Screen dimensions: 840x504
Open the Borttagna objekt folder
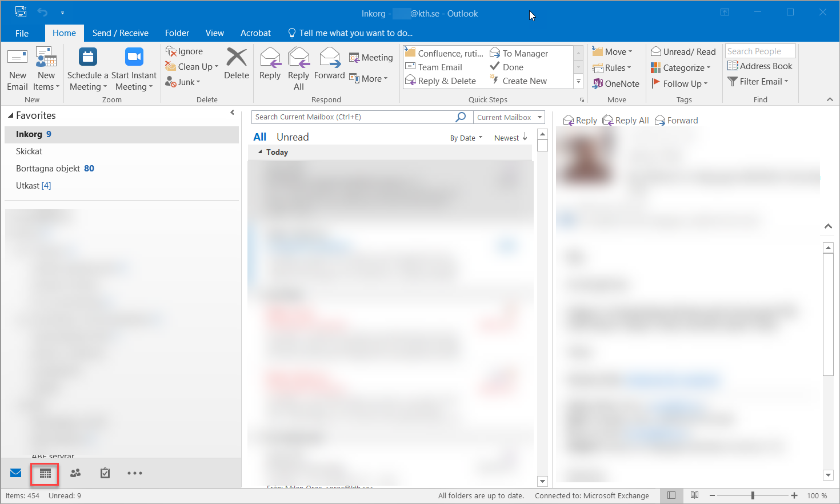click(x=55, y=169)
